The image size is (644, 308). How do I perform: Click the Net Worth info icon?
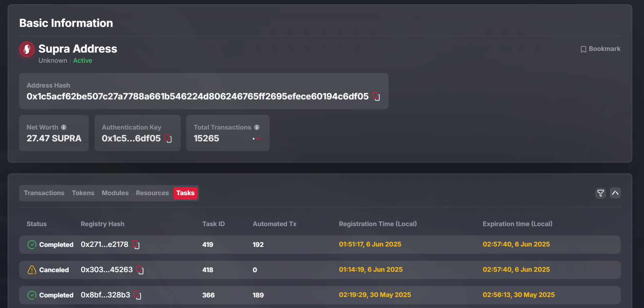(x=64, y=128)
